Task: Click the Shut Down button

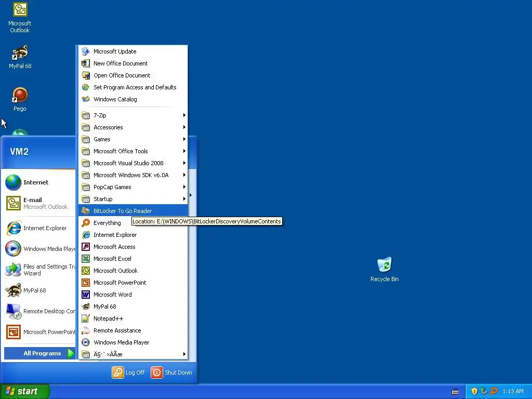Action: coord(171,373)
